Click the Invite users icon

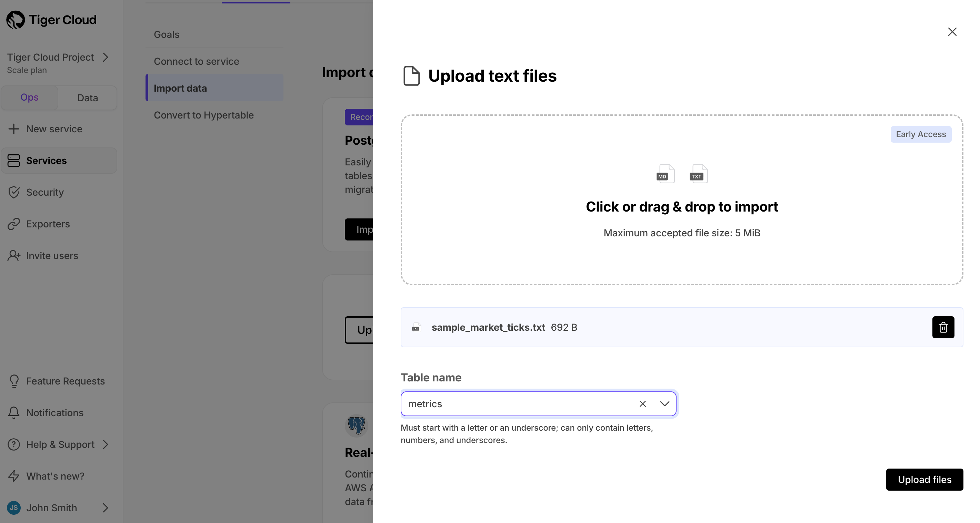14,255
